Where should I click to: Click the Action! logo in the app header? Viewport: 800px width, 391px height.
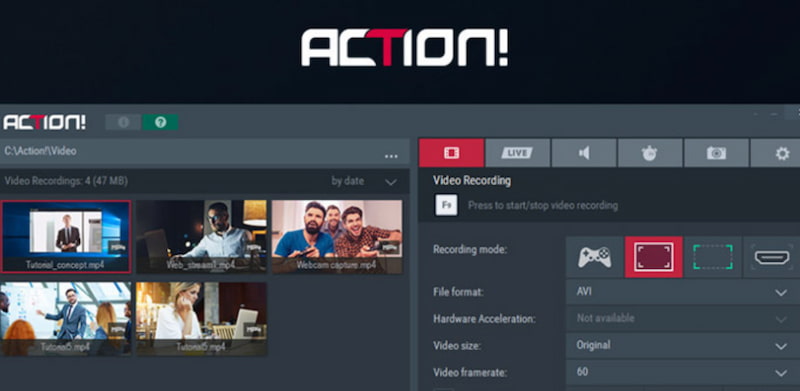pos(44,123)
